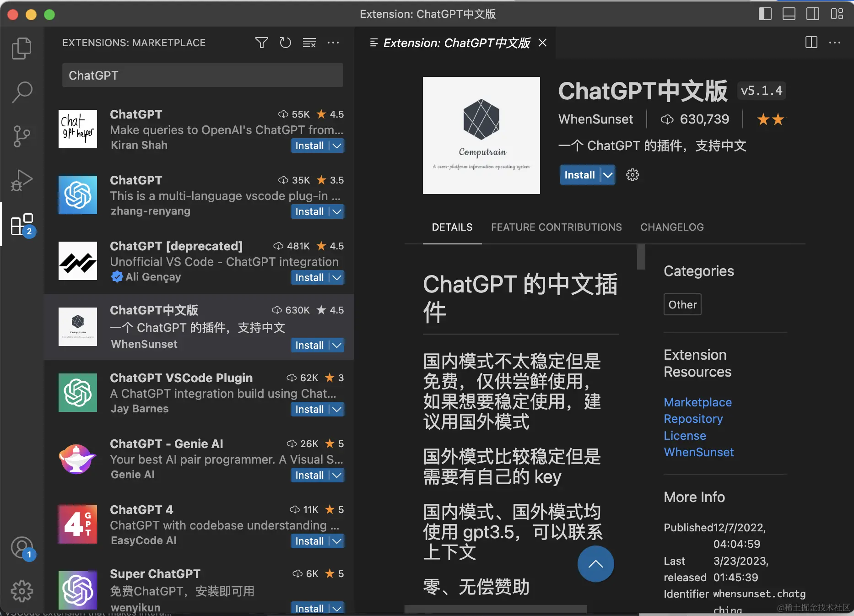This screenshot has height=616, width=854.
Task: Select ChatGPT中文版 in the extensions list
Action: coord(199,327)
